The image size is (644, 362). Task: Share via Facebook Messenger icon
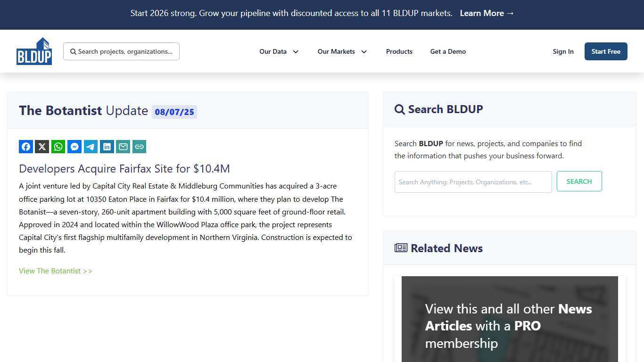pos(74,147)
